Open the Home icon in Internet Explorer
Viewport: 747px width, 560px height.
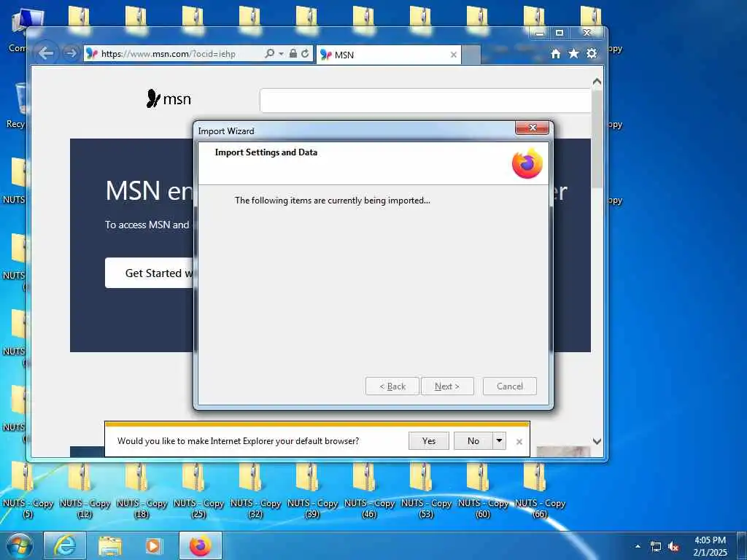555,54
